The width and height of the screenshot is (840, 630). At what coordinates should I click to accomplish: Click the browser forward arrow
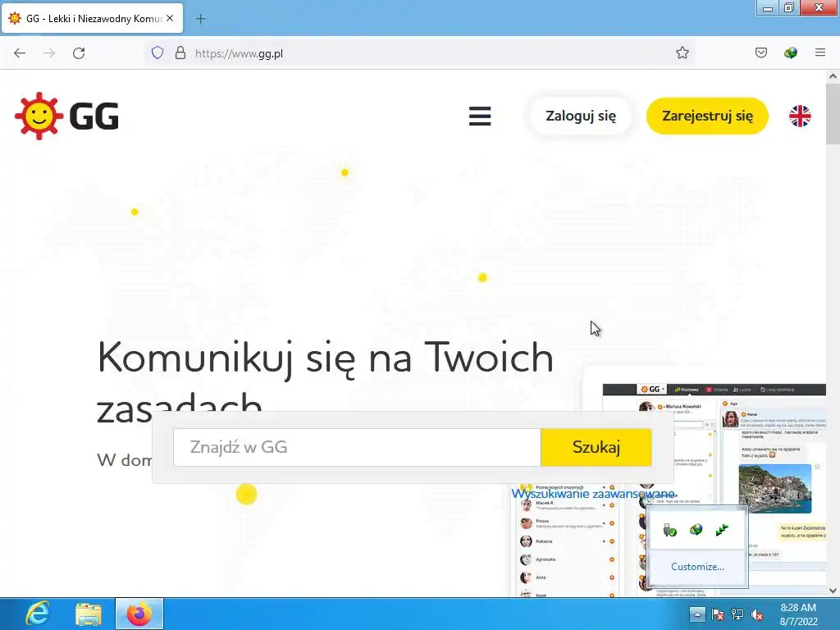(x=49, y=53)
